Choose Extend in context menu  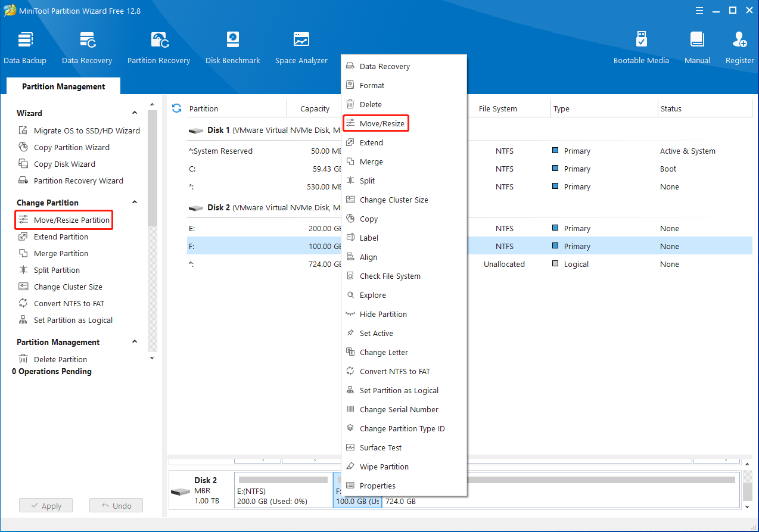404,142
